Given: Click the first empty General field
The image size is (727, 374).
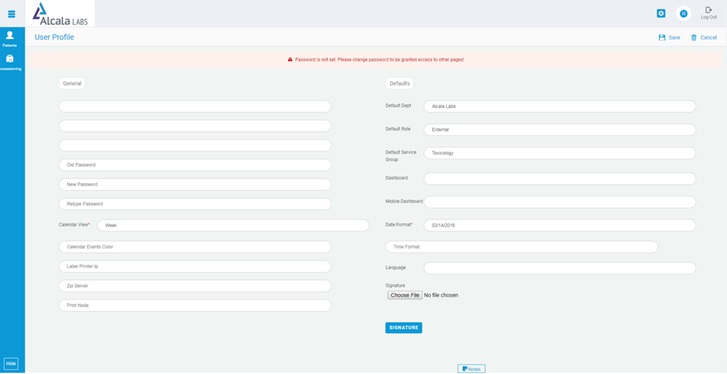Looking at the screenshot, I should click(x=195, y=106).
